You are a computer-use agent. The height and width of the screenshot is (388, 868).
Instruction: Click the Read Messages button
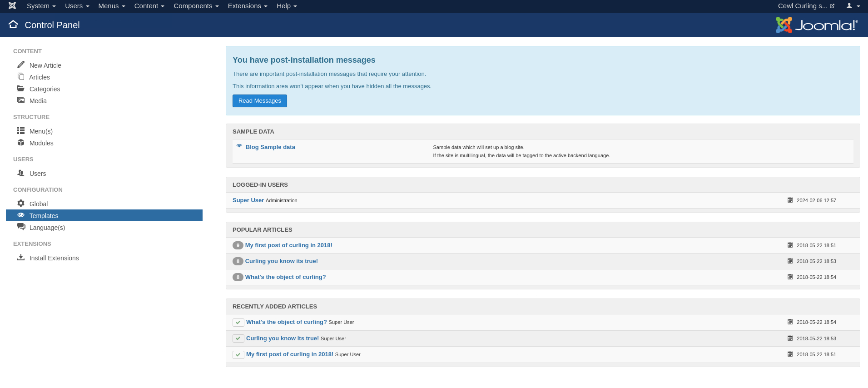point(260,101)
